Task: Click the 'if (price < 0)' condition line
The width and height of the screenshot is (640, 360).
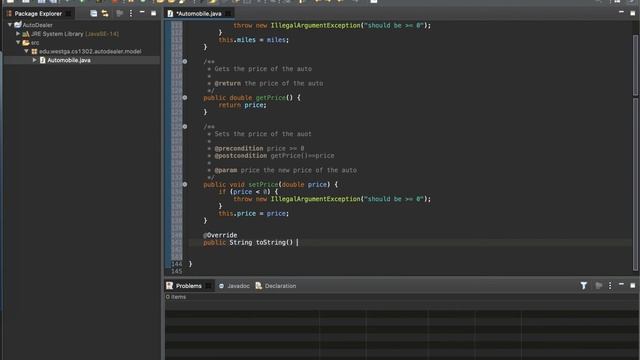Action: point(248,192)
